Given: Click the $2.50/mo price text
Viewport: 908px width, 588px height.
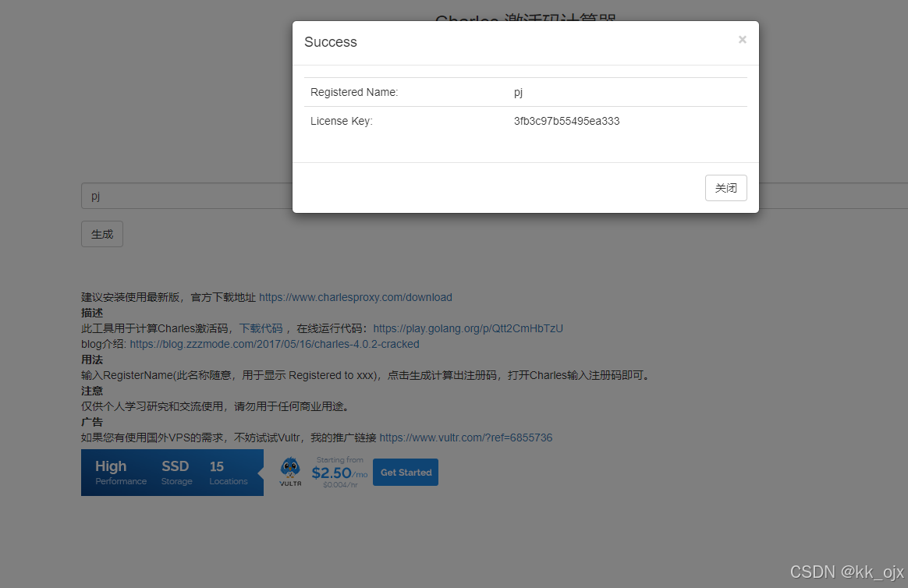Looking at the screenshot, I should point(339,473).
